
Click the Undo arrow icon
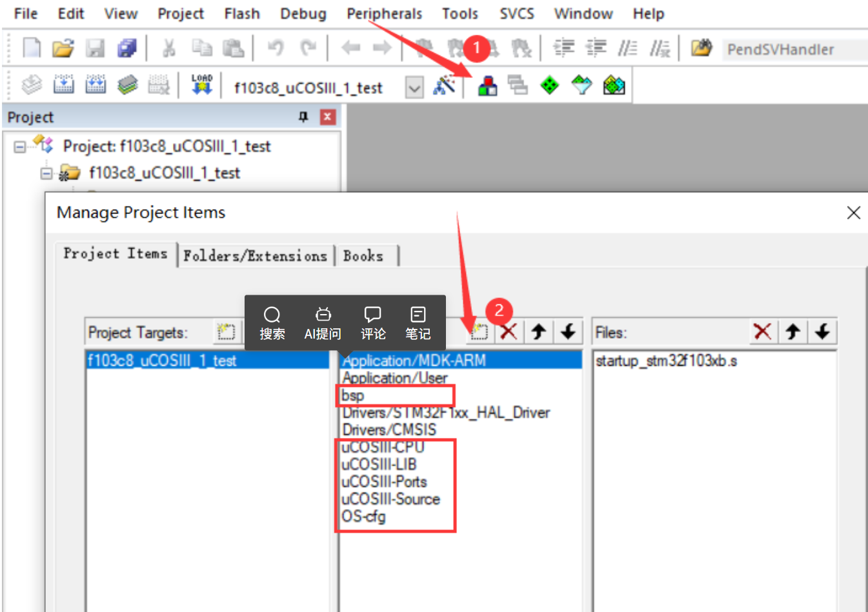276,48
